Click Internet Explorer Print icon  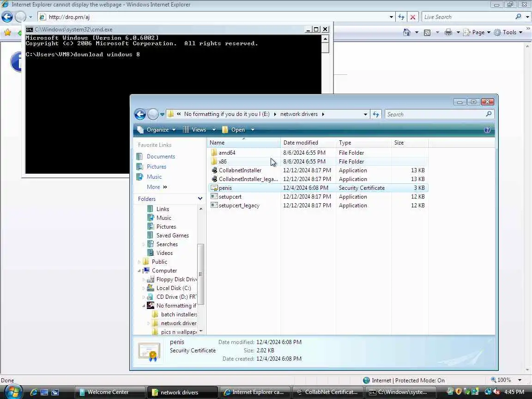[448, 32]
